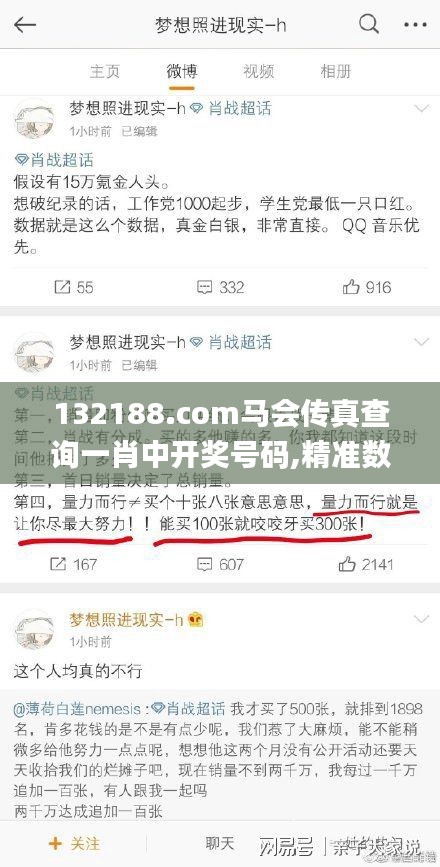Like the second post with 2141 likes
This screenshot has width=440, height=867.
point(366,564)
